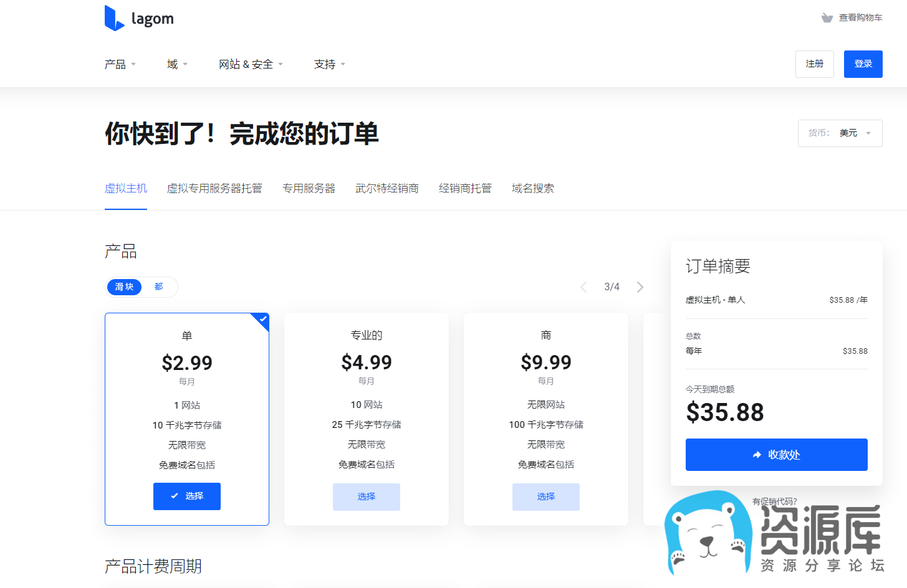Expand the 产品 menu
Viewport: 907px width, 588px height.
pyautogui.click(x=120, y=64)
